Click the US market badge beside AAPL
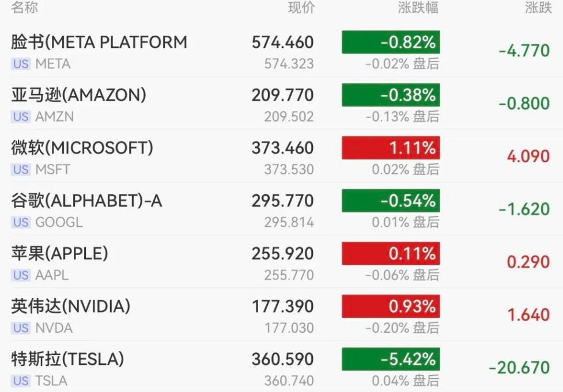The height and width of the screenshot is (392, 563). (x=21, y=275)
